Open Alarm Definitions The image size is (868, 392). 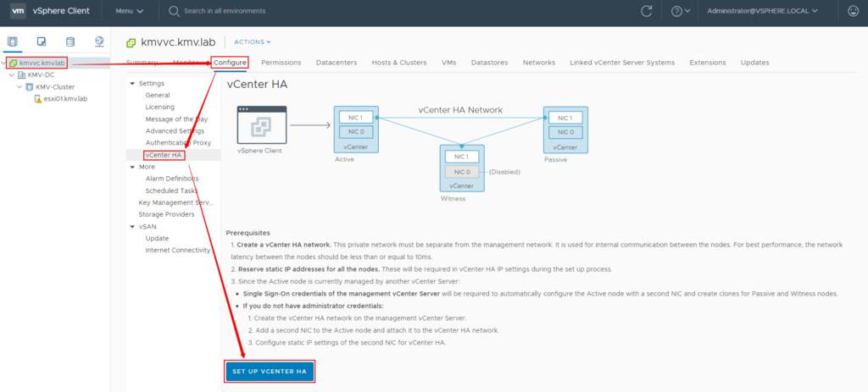(172, 179)
